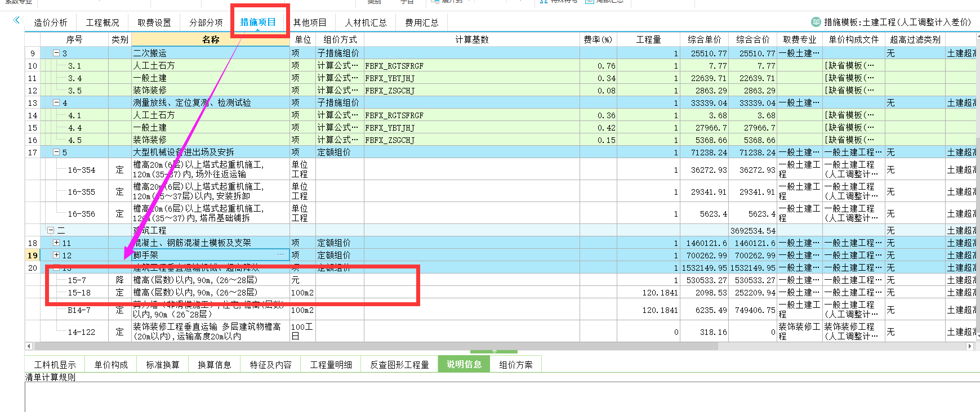Expand node 12 脚手架
Image resolution: width=980 pixels, height=412 pixels.
tap(56, 255)
